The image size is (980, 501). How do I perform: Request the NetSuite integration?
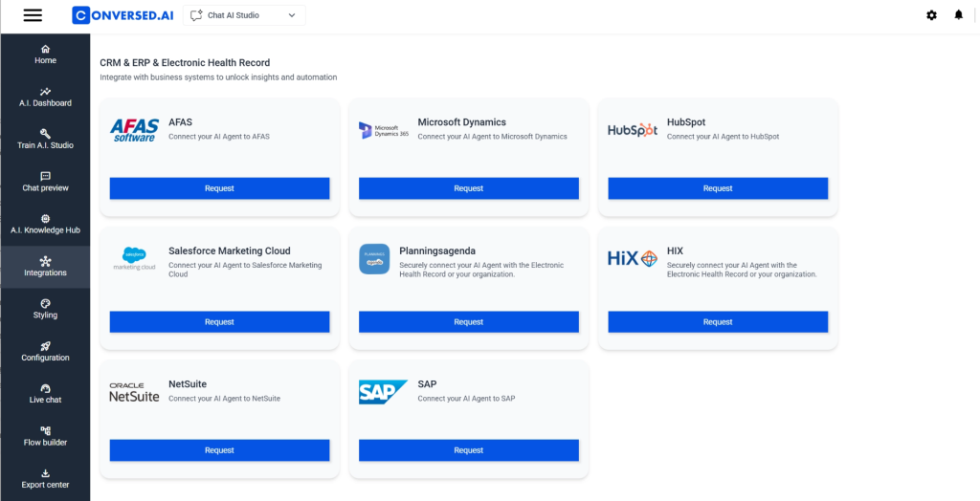219,449
